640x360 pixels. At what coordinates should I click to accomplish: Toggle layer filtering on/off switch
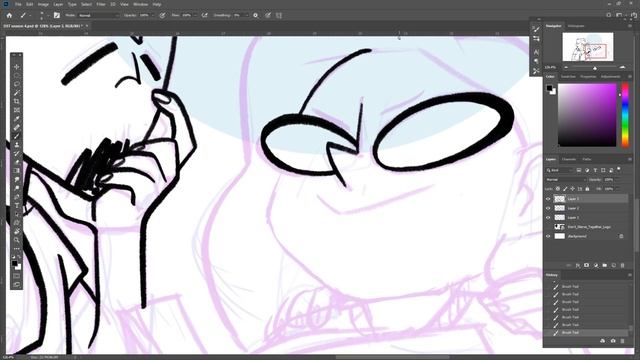point(619,169)
